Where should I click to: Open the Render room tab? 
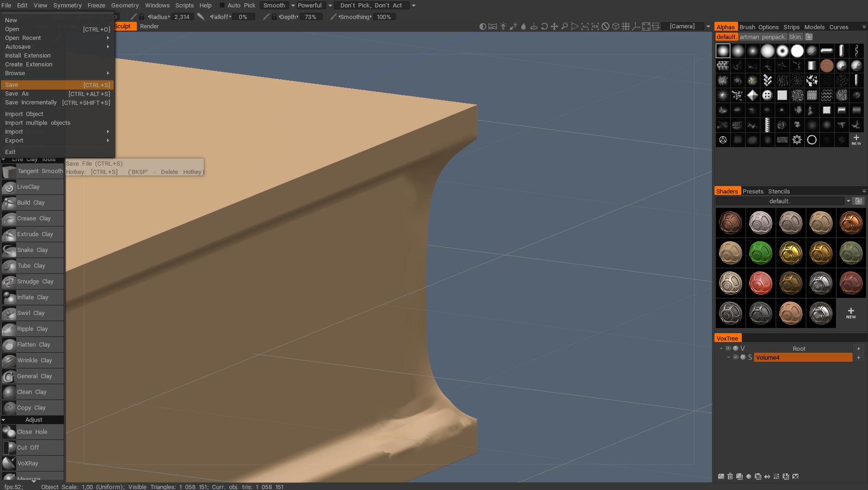[149, 26]
